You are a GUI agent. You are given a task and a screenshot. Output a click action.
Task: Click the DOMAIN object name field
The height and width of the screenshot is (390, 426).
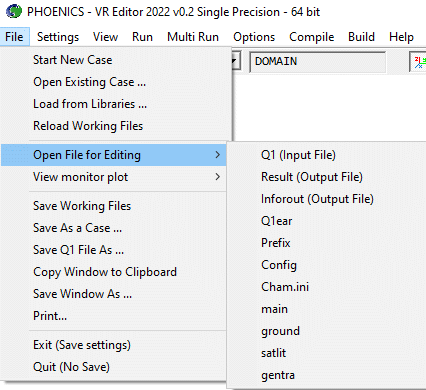click(318, 62)
